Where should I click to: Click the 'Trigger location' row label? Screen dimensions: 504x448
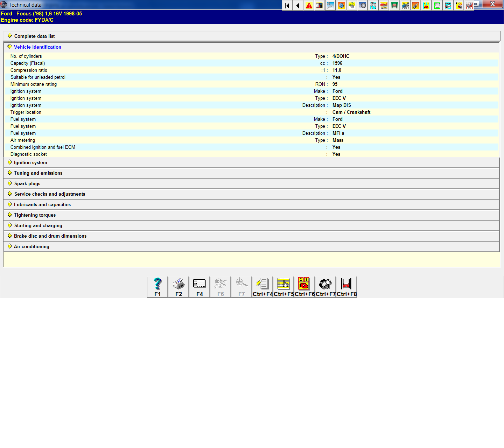click(x=26, y=112)
